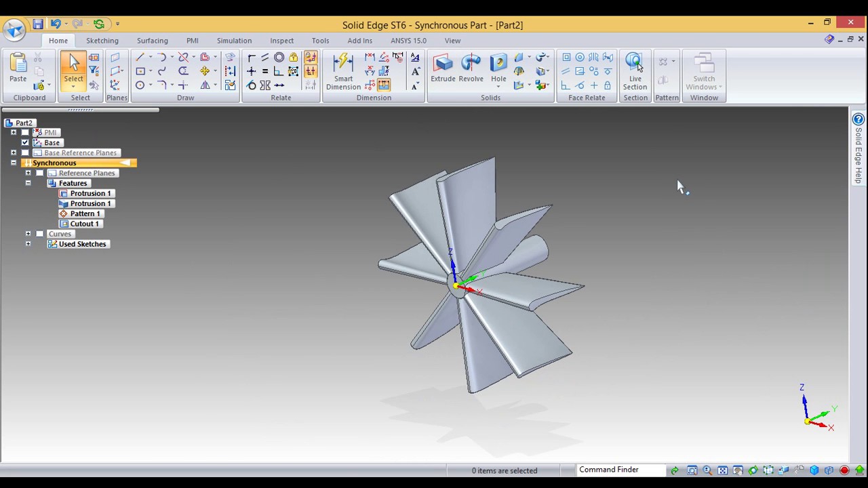
Task: Open the Hole command dropdown arrow
Action: click(498, 87)
